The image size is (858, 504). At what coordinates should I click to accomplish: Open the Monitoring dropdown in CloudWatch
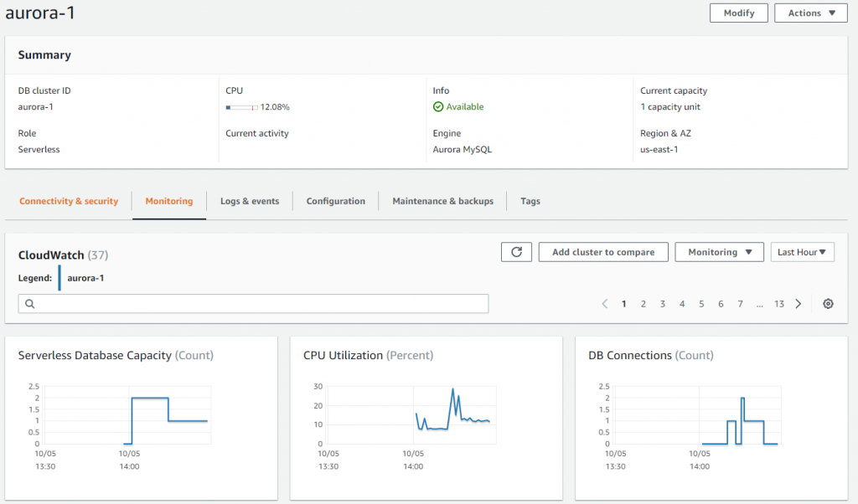pyautogui.click(x=719, y=252)
